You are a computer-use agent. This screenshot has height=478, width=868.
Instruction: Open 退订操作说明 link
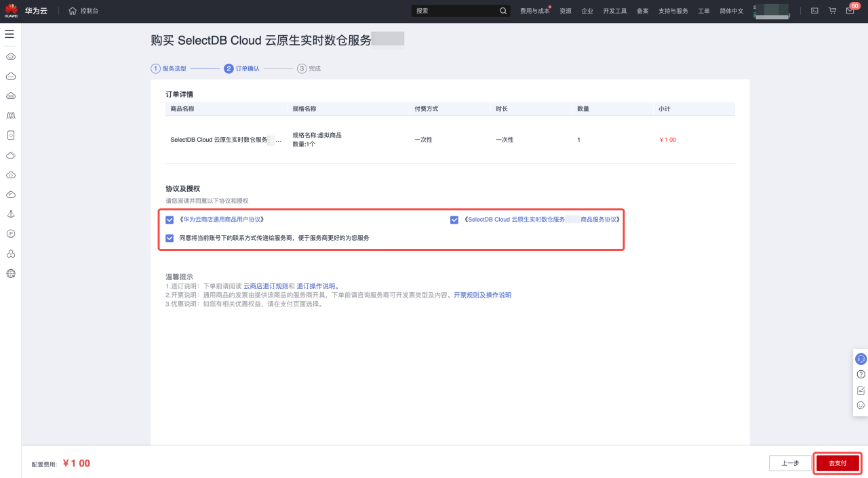click(x=316, y=286)
